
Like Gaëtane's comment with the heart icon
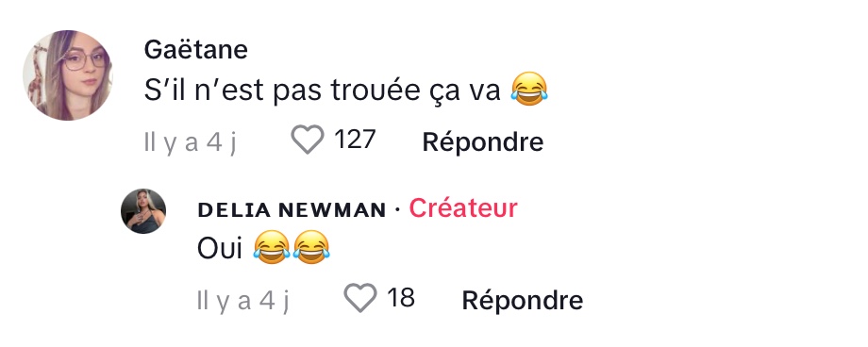coord(308,140)
